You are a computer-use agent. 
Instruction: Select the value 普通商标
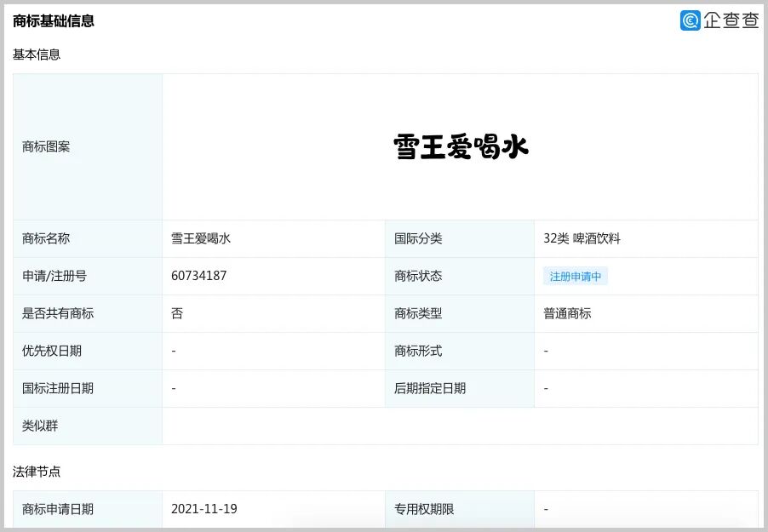coord(567,313)
